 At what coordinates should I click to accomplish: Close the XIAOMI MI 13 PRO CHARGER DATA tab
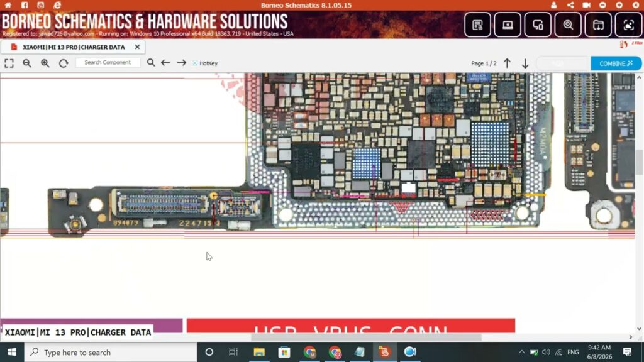[137, 47]
